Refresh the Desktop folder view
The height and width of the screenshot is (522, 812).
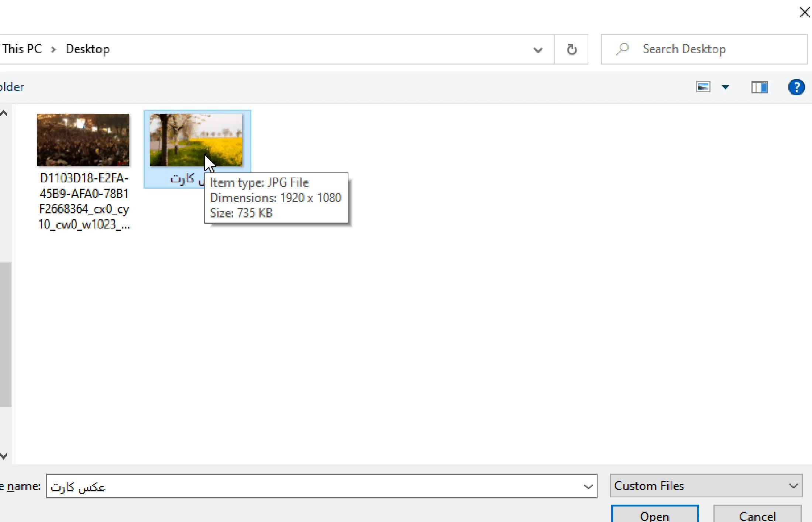coord(571,49)
